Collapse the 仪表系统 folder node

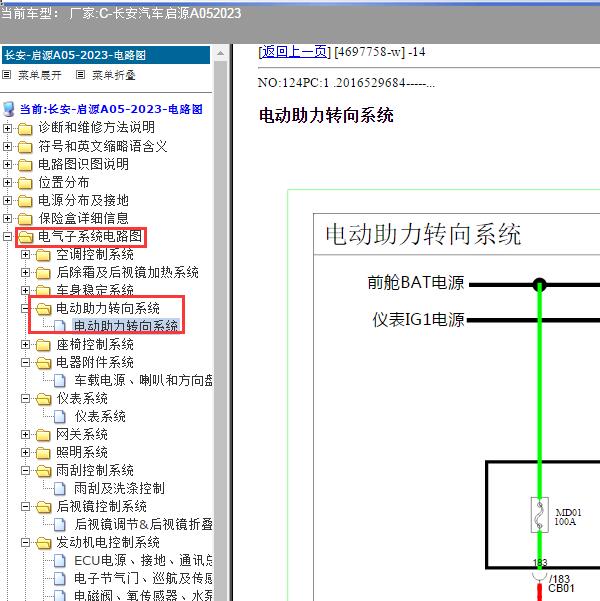[25, 399]
